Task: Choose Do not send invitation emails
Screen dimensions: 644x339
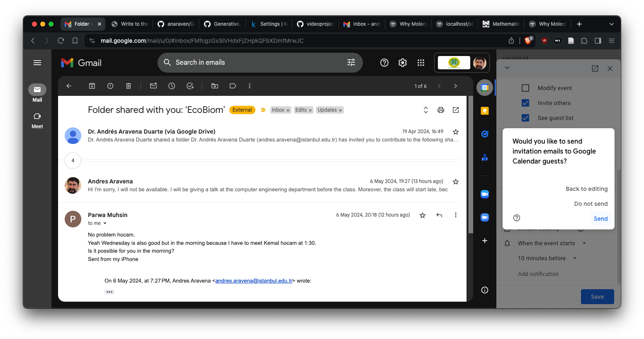Action: tap(591, 204)
